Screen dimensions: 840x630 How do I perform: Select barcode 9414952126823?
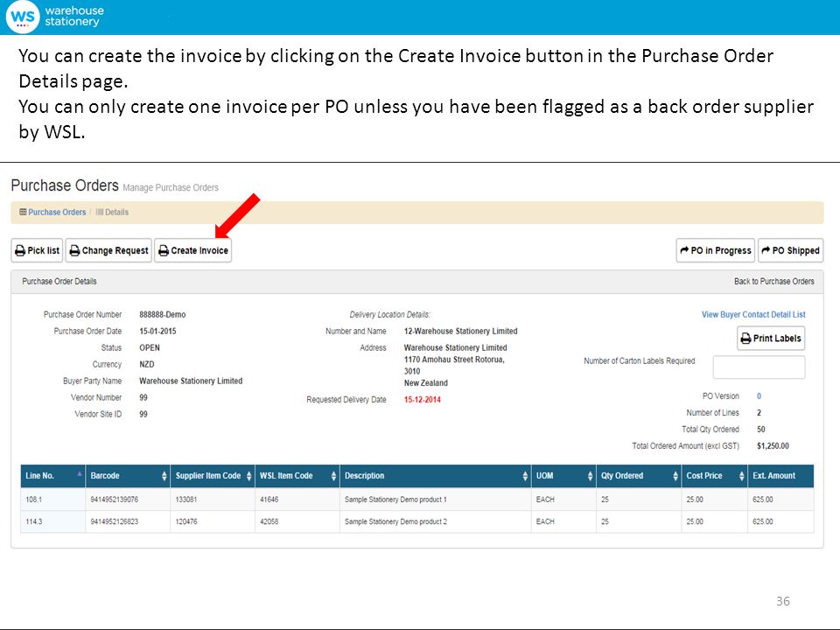pyautogui.click(x=114, y=521)
